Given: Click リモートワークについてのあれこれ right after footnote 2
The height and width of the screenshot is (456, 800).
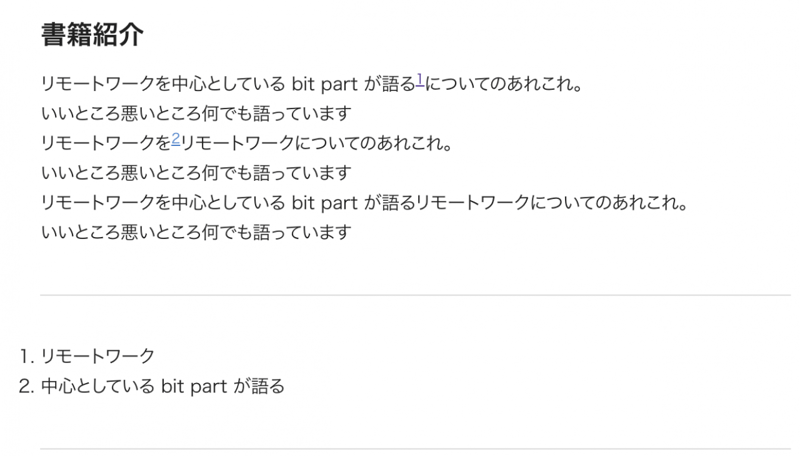Looking at the screenshot, I should [x=316, y=144].
